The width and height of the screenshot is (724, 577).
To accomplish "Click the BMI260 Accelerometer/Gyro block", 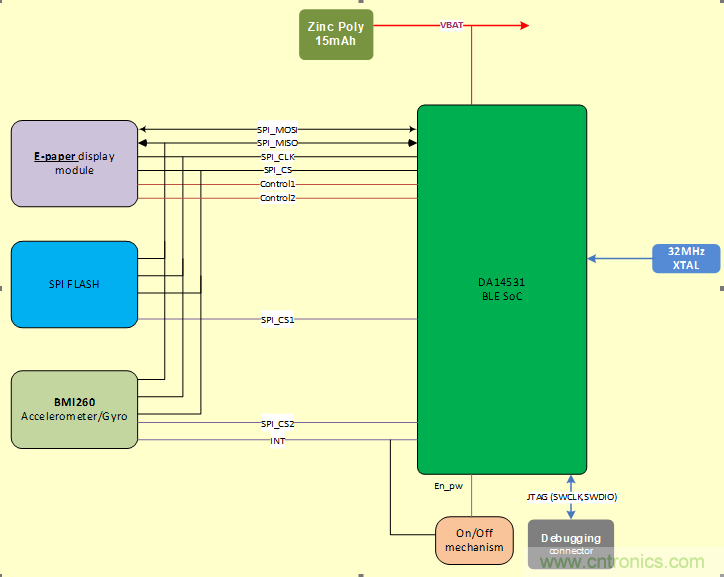I will point(74,409).
